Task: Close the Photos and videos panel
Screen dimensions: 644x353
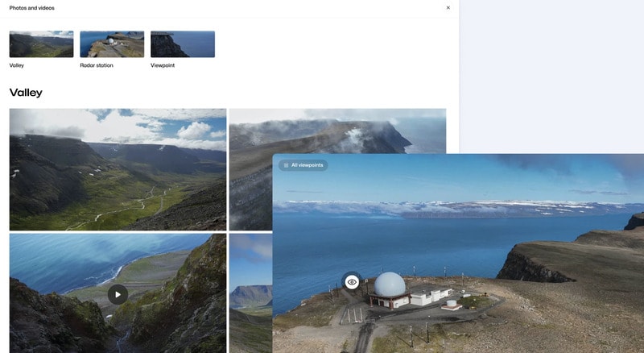Action: tap(448, 8)
